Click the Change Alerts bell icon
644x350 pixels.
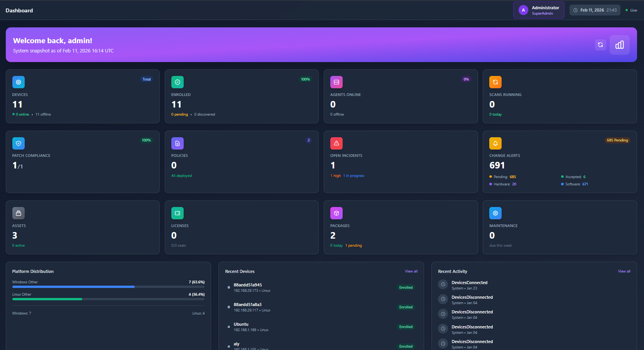click(x=495, y=143)
